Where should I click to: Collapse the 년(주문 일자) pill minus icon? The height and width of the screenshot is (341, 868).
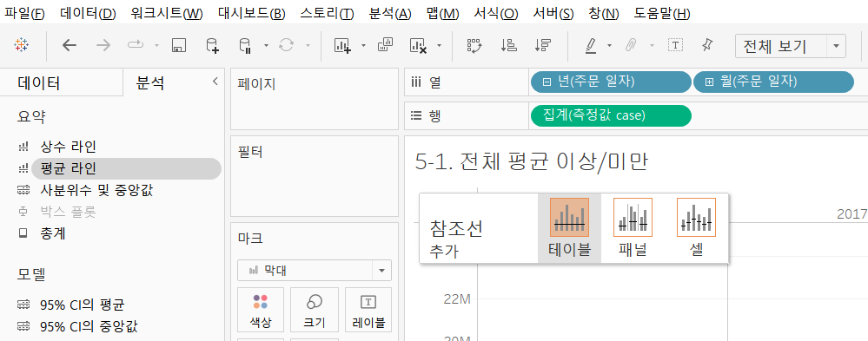pos(547,82)
